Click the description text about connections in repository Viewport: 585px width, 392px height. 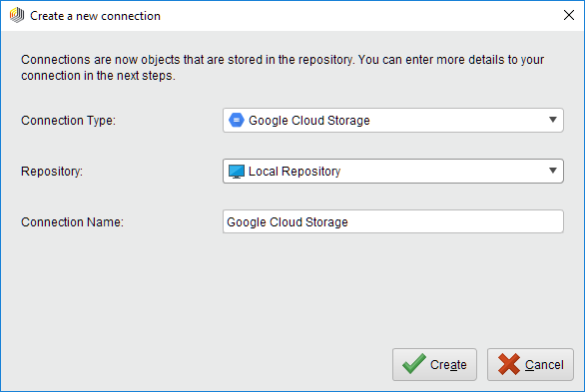tap(283, 68)
